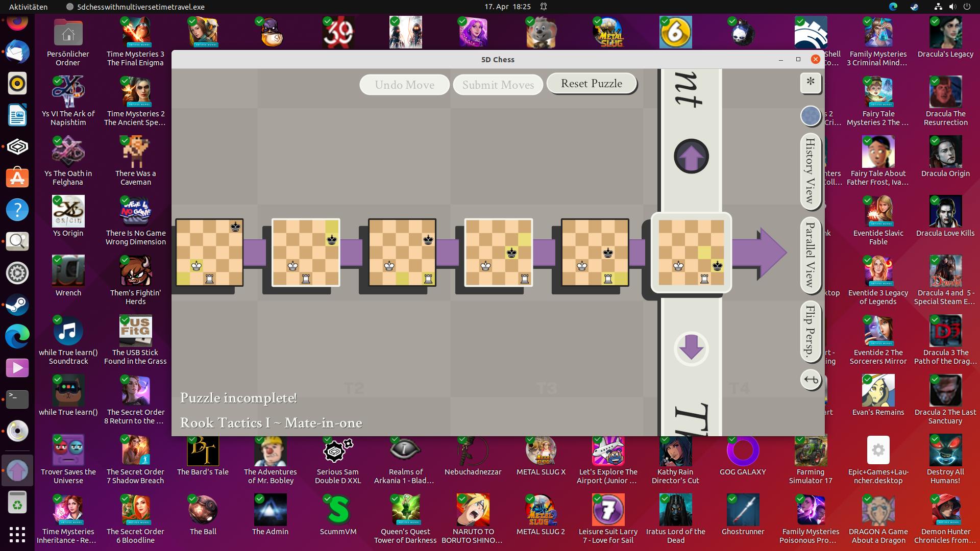Click the round blue orb button below the asterisk

(x=811, y=116)
